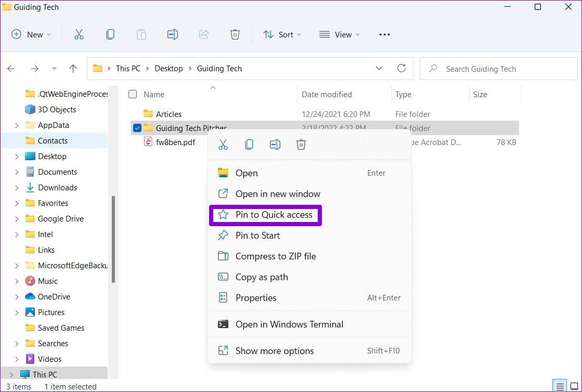Click the Rename icon in the top toolbar

click(x=173, y=34)
